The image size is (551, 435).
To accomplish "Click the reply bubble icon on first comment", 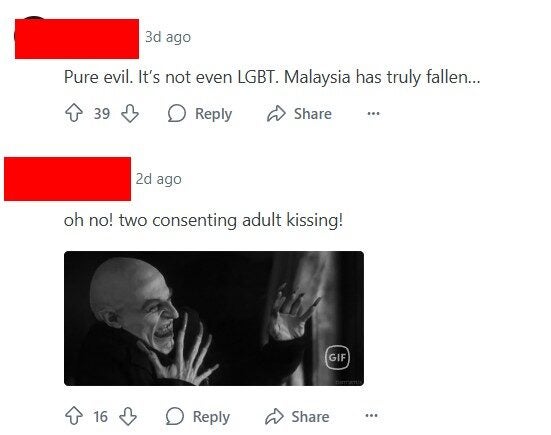I will coord(176,113).
